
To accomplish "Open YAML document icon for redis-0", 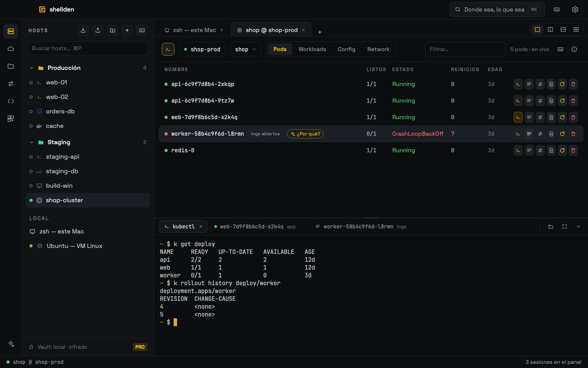I will pos(551,150).
